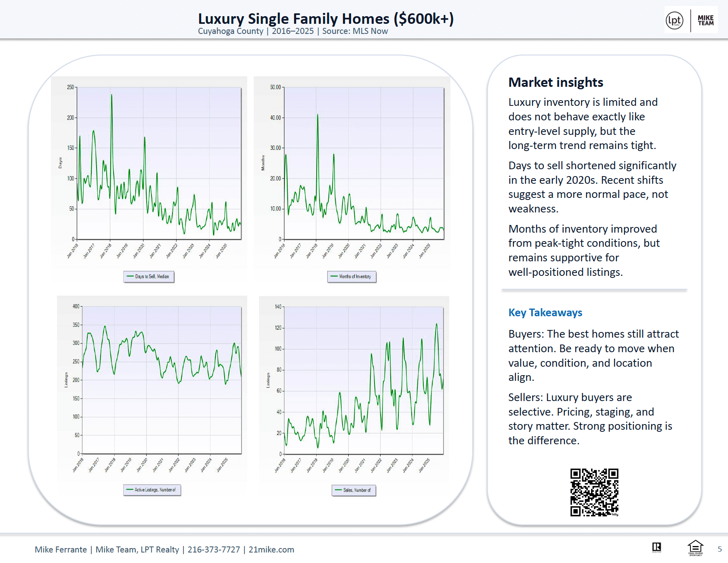Click the MIKE TEAM logo
The width and height of the screenshot is (728, 563).
[705, 20]
